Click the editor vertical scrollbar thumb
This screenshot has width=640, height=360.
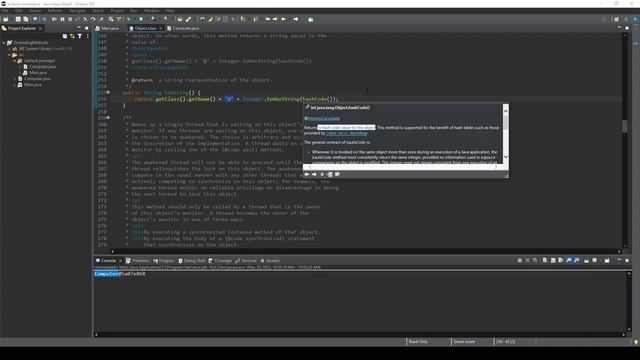624,126
